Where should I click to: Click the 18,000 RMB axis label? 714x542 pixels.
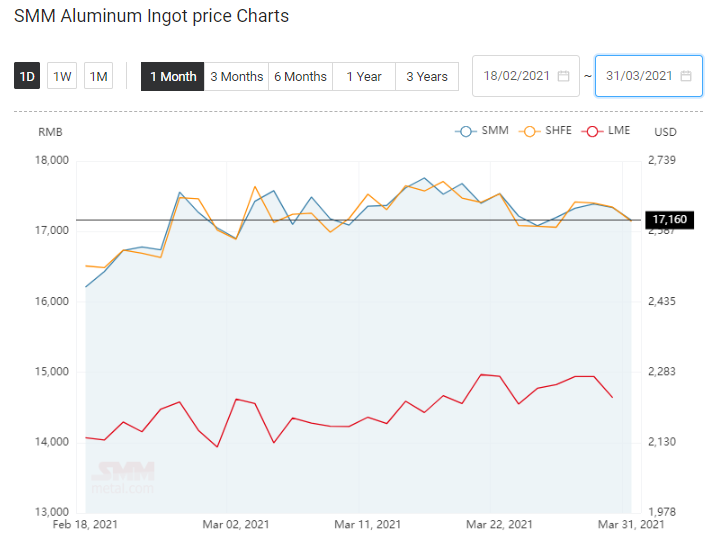pyautogui.click(x=52, y=160)
